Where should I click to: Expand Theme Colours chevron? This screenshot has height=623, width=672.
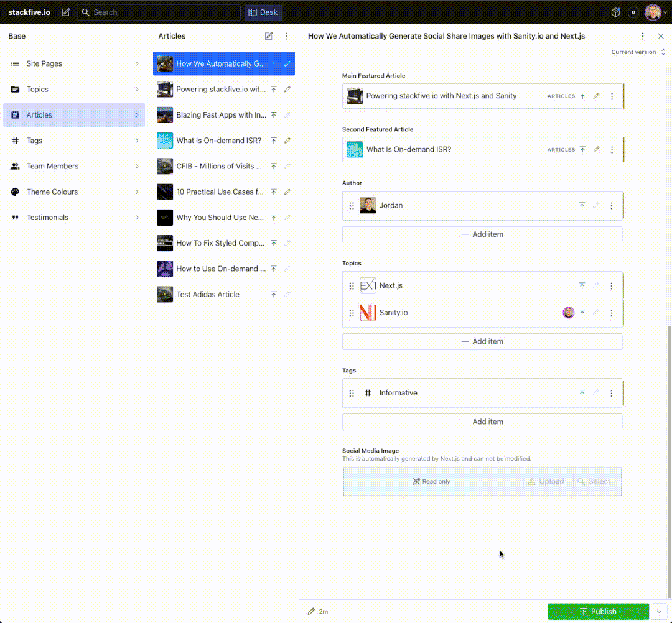click(x=137, y=192)
